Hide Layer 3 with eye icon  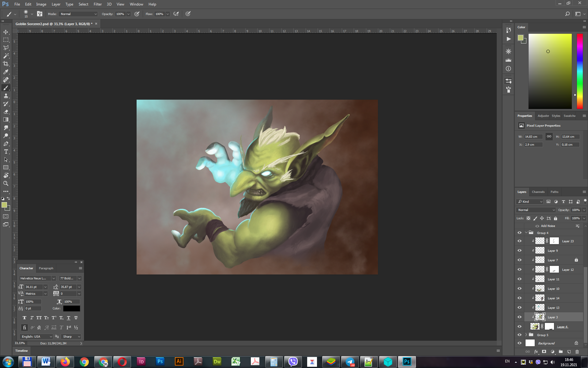(x=519, y=317)
